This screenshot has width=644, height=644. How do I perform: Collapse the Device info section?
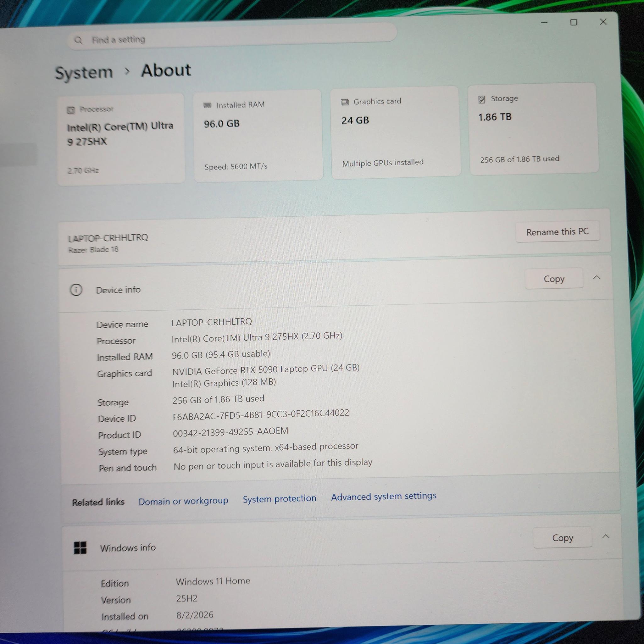pos(596,277)
